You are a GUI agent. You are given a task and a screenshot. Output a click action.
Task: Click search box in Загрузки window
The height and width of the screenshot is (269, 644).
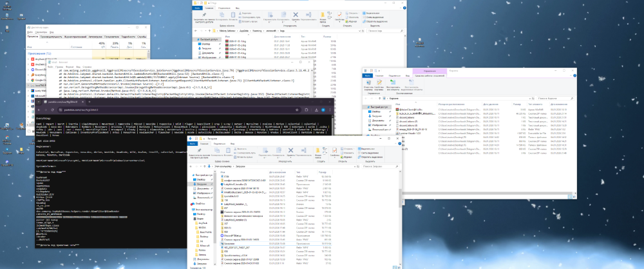(381, 166)
